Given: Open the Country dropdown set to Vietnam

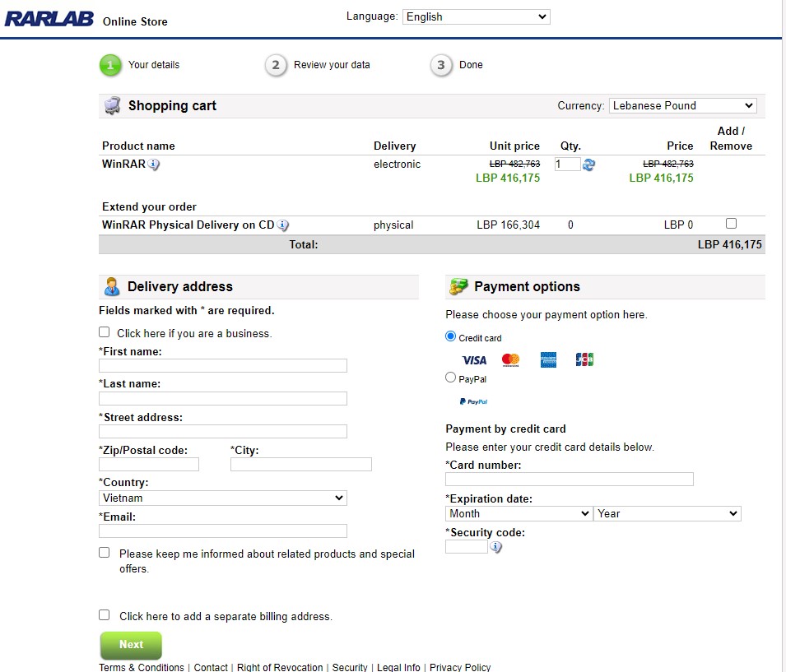Looking at the screenshot, I should tap(222, 498).
